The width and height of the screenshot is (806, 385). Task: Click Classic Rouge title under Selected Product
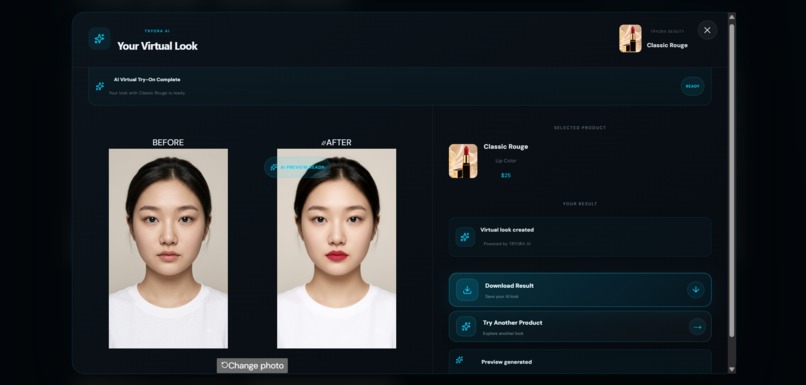tap(505, 146)
